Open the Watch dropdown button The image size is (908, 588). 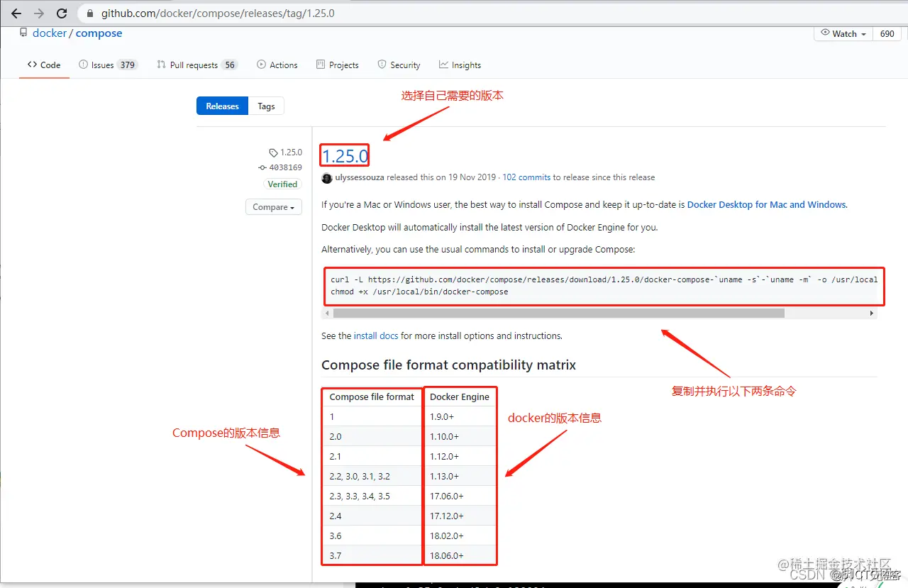point(844,33)
